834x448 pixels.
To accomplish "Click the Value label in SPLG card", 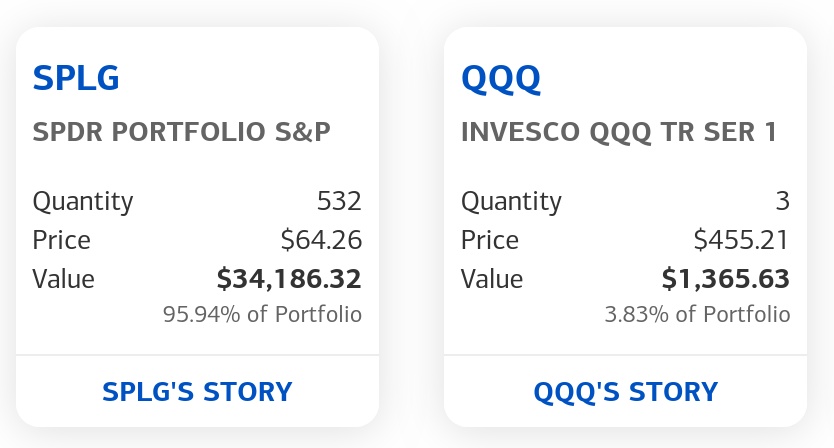I will [x=64, y=279].
